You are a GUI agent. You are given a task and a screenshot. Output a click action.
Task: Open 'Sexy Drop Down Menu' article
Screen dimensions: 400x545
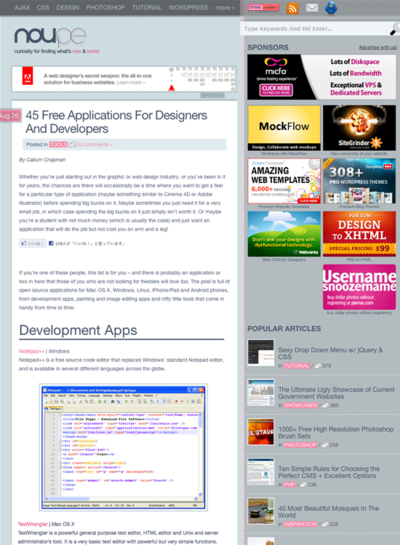(330, 353)
